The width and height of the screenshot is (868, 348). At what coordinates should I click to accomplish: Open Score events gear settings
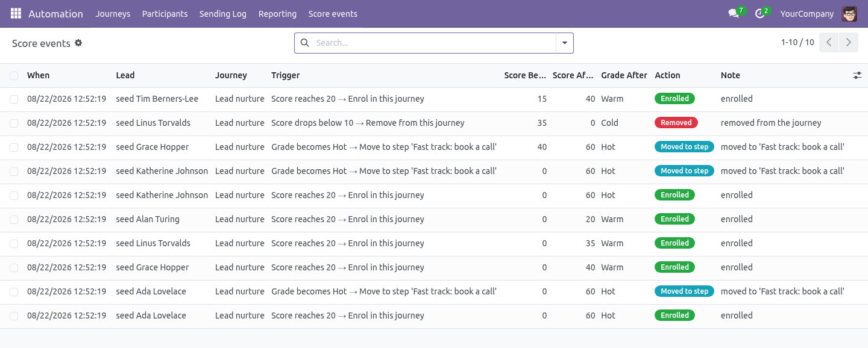point(78,43)
